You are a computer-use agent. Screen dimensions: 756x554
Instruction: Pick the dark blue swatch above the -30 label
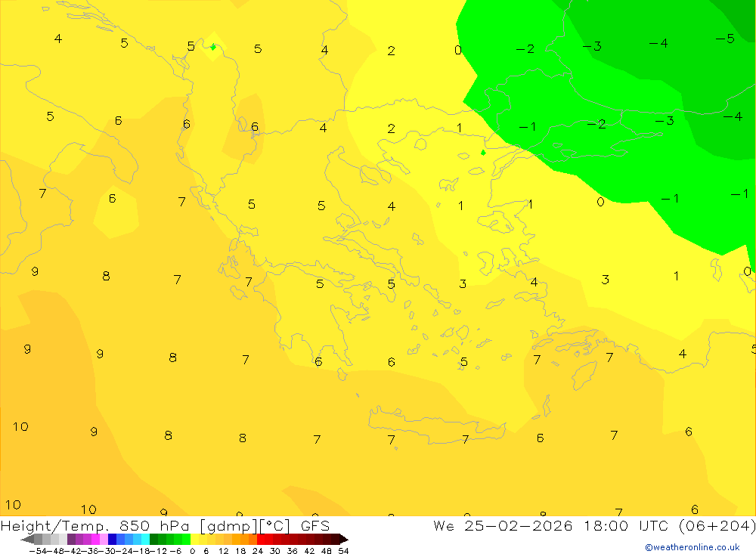pyautogui.click(x=112, y=540)
